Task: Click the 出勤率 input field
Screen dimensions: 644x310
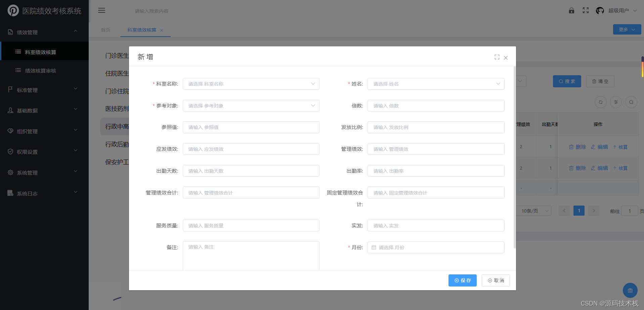Action: pyautogui.click(x=436, y=171)
